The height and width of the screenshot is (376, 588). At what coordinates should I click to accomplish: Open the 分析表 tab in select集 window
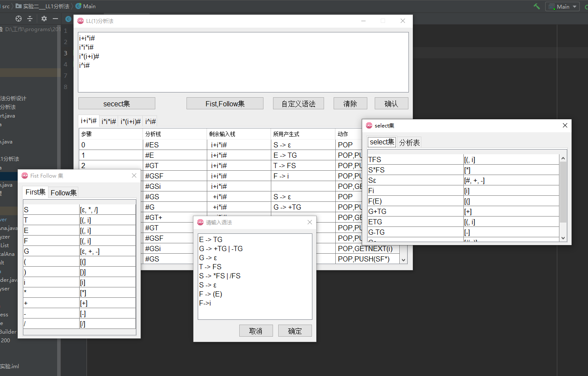pos(409,141)
